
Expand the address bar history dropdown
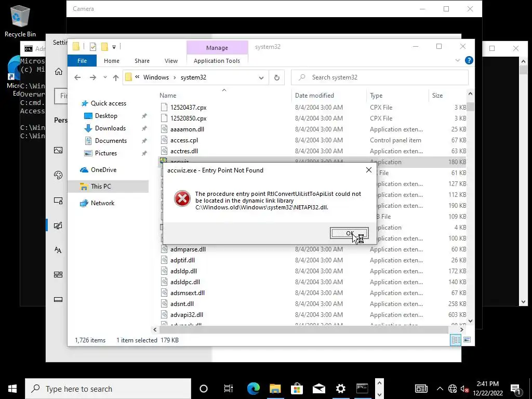pos(261,78)
